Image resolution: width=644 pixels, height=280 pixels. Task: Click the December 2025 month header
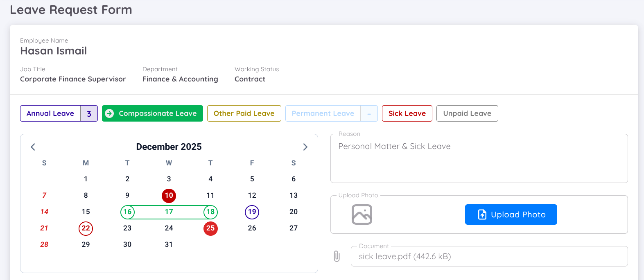tap(169, 147)
